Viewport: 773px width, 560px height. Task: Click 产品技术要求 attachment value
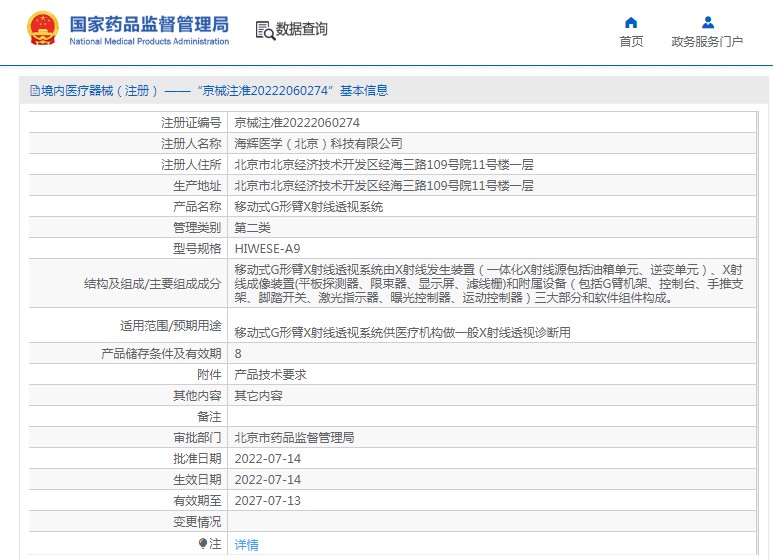[x=270, y=375]
